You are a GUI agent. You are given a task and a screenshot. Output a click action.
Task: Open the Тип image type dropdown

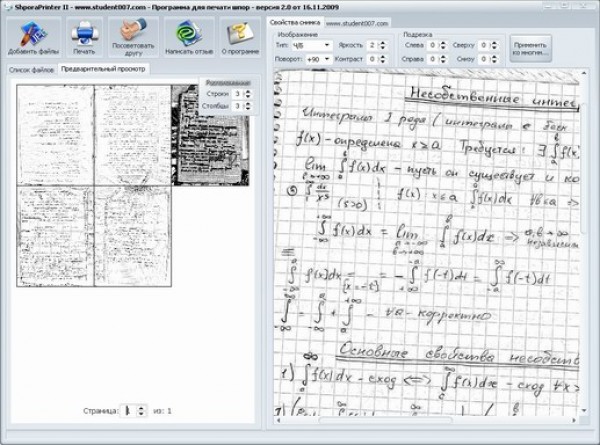[x=327, y=45]
